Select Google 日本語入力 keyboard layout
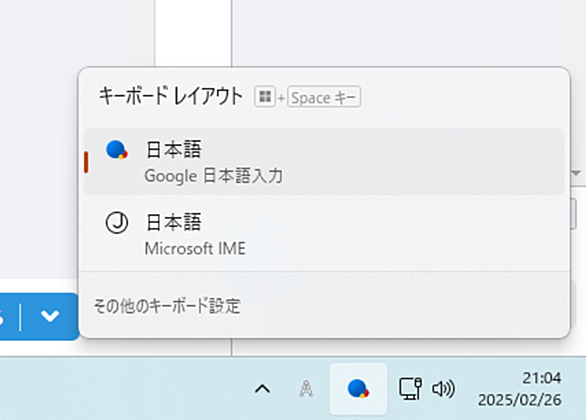The height and width of the screenshot is (420, 586). pos(324,161)
